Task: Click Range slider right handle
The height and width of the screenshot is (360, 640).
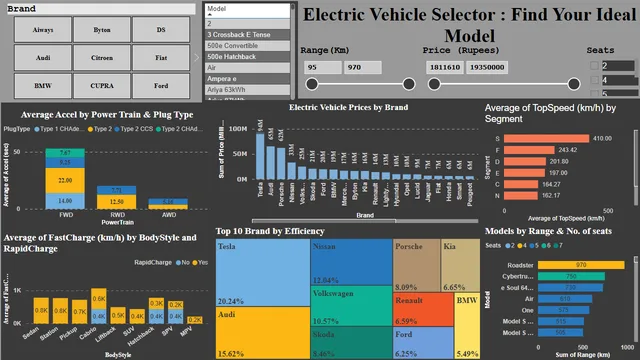Action: tap(409, 84)
